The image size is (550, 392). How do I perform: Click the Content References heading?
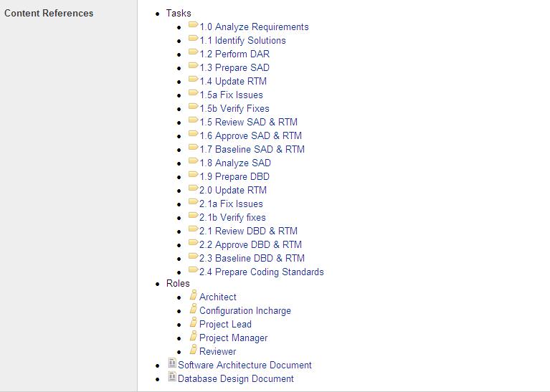click(49, 14)
